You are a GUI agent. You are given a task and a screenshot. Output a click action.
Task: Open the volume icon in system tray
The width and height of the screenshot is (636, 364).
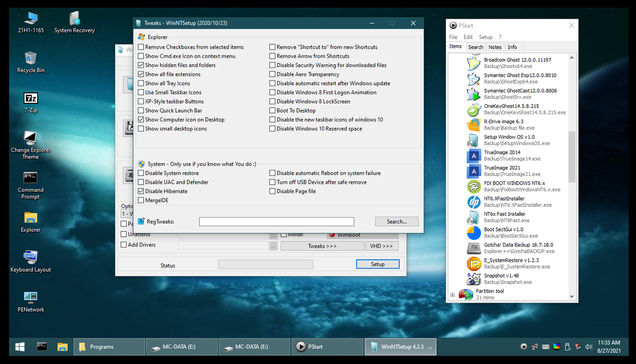coord(589,347)
